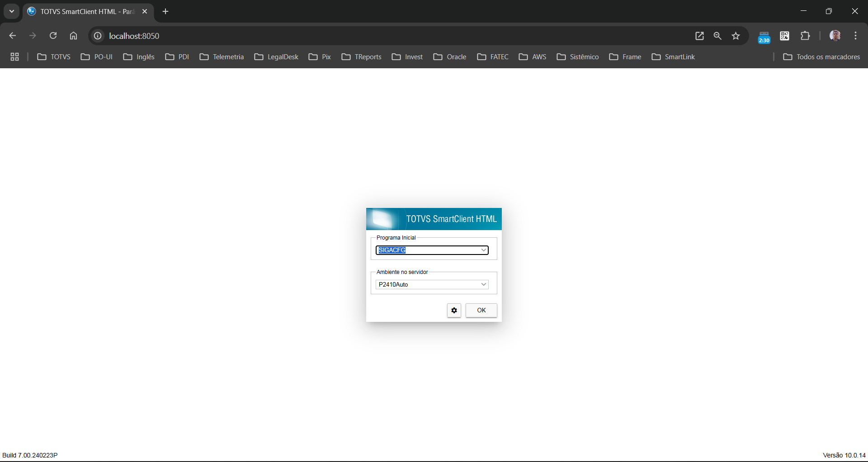Click the Programa Inicial group label
This screenshot has height=462, width=868.
click(396, 238)
